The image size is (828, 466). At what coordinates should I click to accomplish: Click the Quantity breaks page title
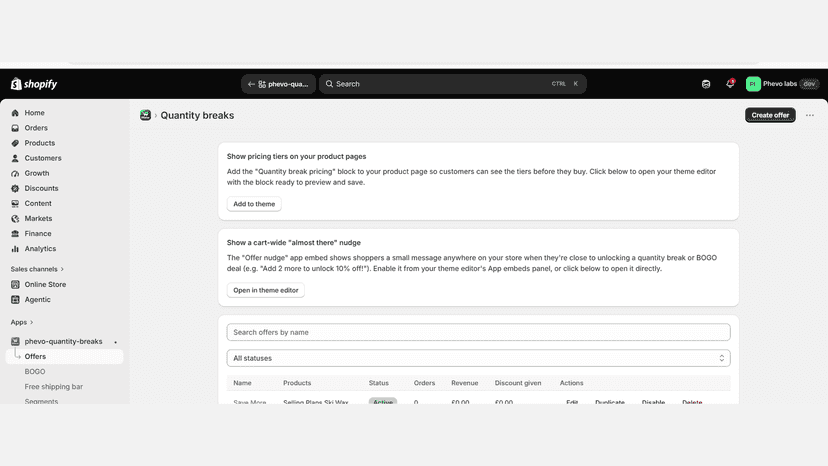(x=197, y=115)
